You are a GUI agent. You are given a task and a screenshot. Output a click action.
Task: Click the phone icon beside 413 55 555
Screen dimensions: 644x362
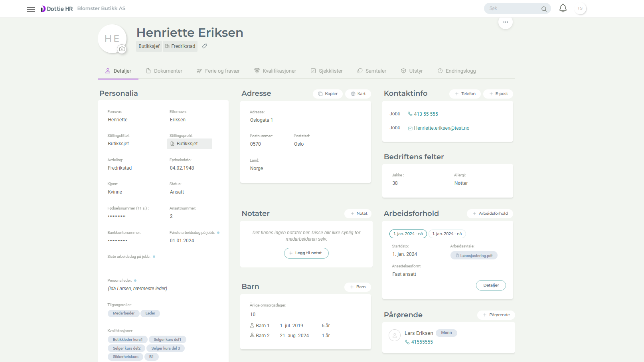[x=410, y=114]
